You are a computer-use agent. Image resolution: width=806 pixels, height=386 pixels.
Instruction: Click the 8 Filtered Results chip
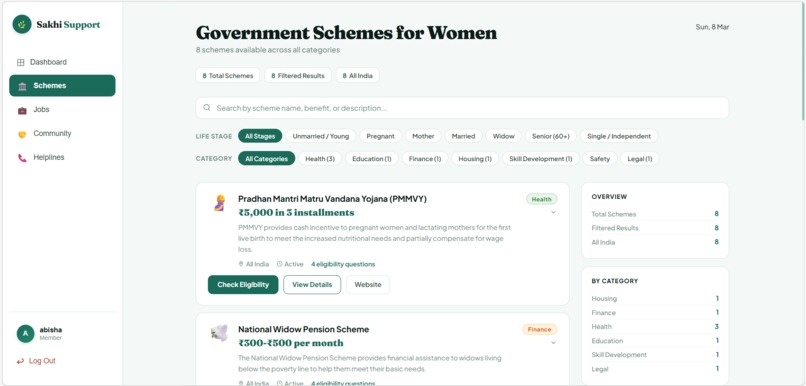[x=298, y=76]
